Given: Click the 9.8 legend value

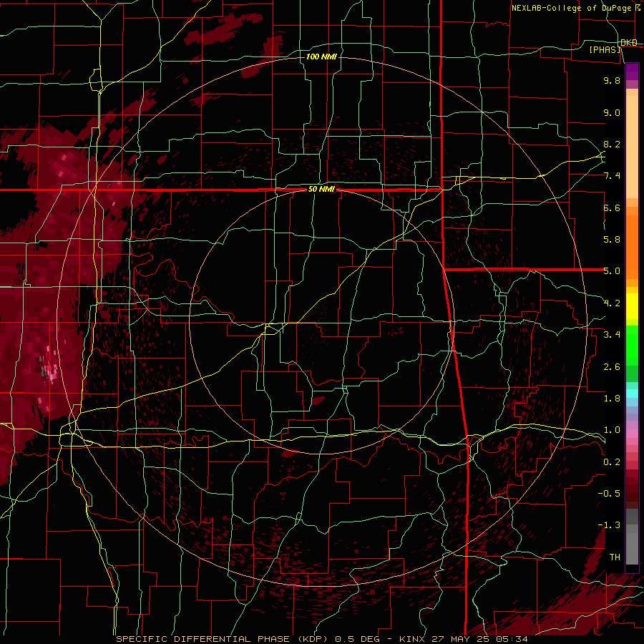Looking at the screenshot, I should pyautogui.click(x=612, y=80).
